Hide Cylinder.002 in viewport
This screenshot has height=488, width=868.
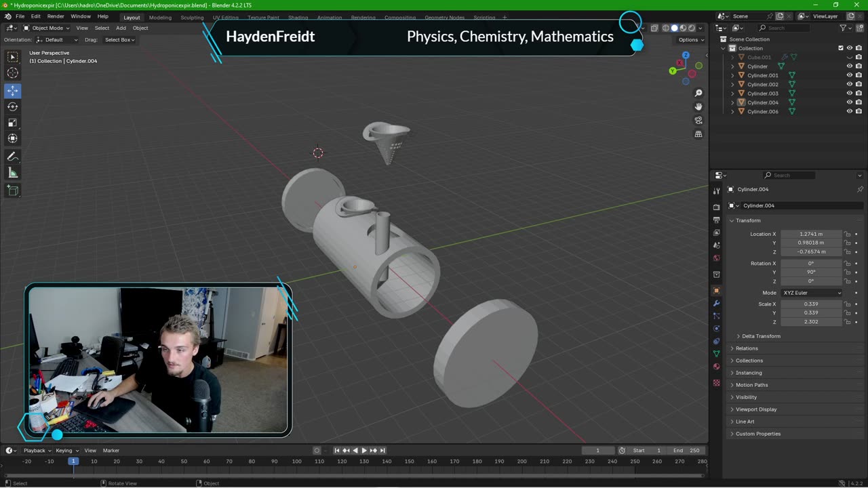point(849,84)
